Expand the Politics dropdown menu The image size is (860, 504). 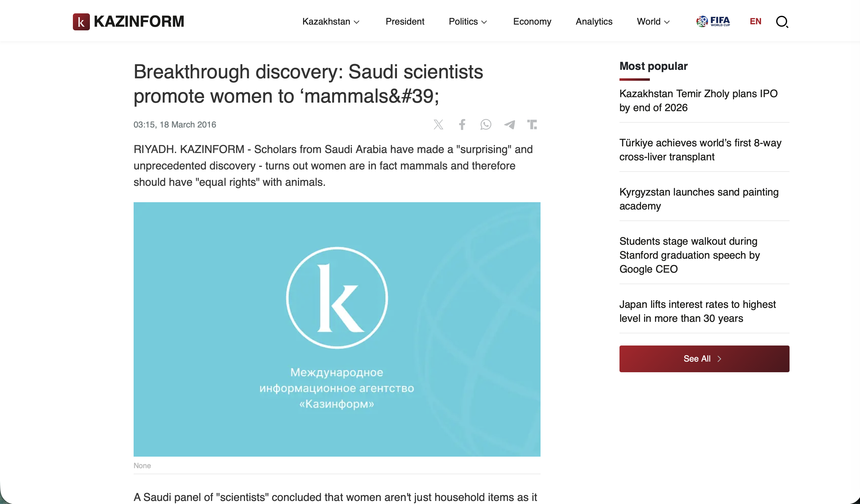coord(468,22)
